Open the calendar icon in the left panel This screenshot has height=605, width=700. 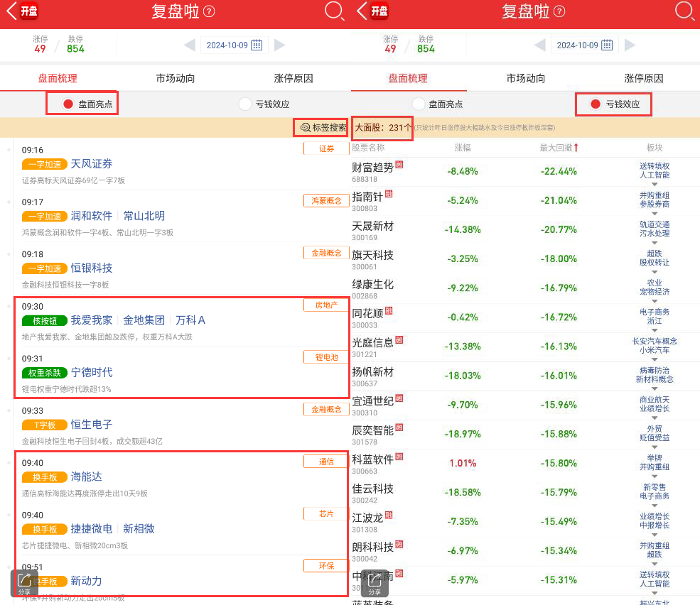coord(257,45)
